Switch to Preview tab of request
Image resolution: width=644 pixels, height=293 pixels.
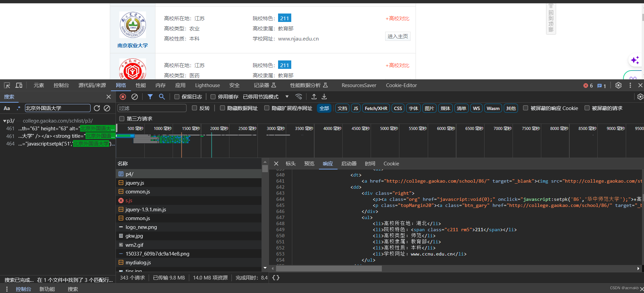(309, 164)
